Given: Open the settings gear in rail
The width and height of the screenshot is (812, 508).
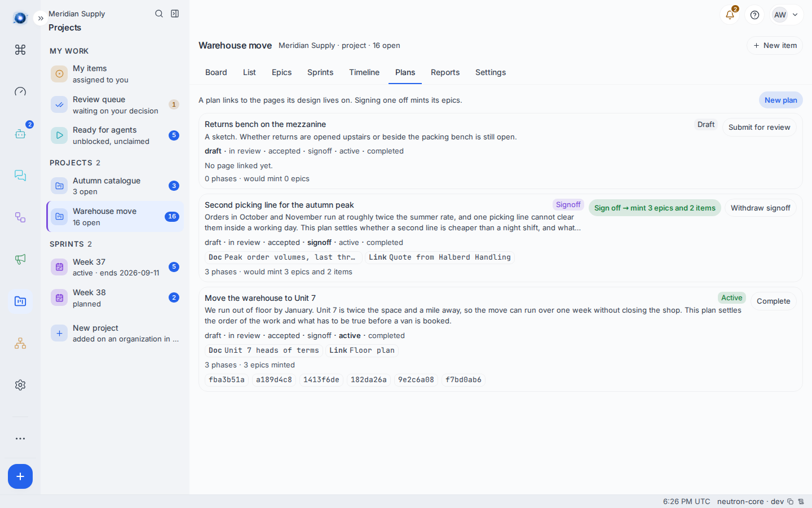Looking at the screenshot, I should point(20,385).
